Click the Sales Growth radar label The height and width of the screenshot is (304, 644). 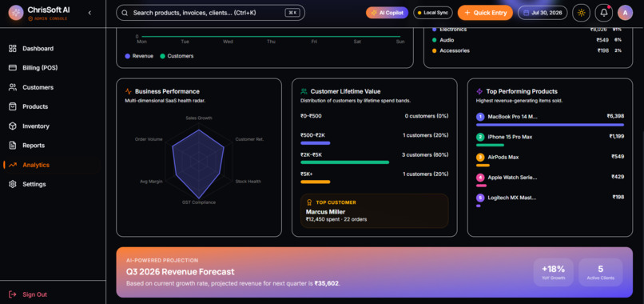tap(199, 118)
